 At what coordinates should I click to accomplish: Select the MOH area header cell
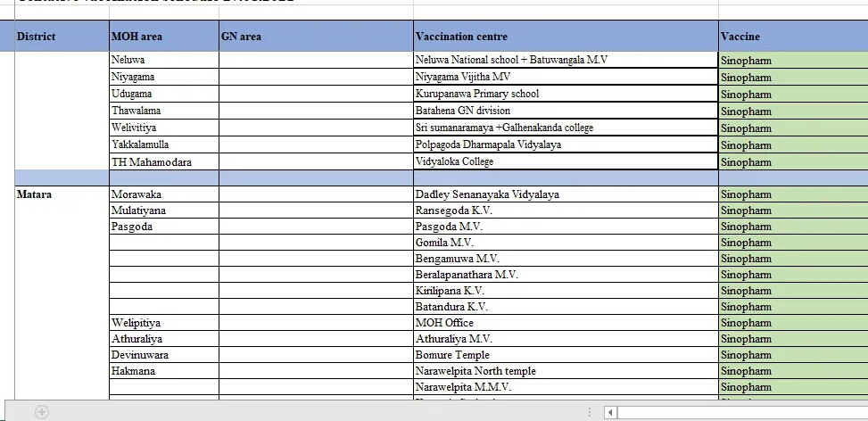(164, 37)
